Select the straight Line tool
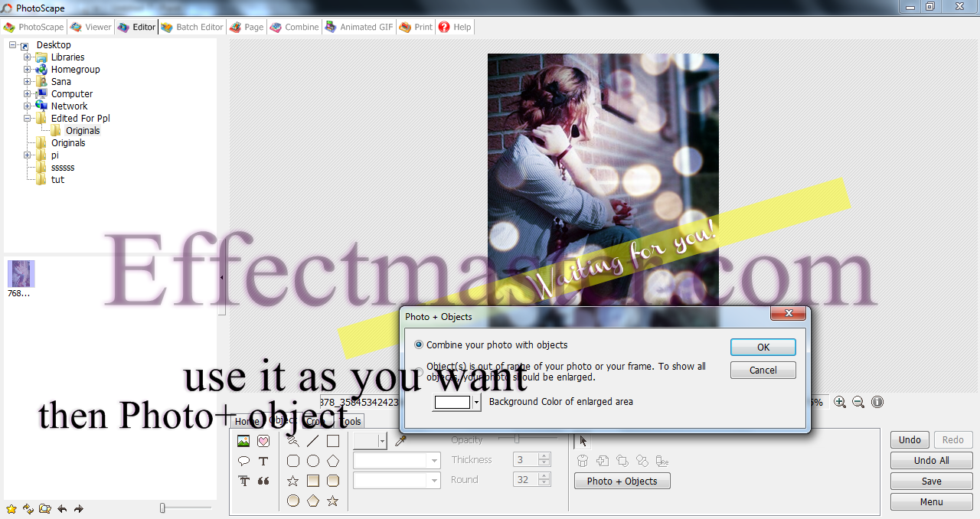The image size is (980, 519). [x=313, y=441]
